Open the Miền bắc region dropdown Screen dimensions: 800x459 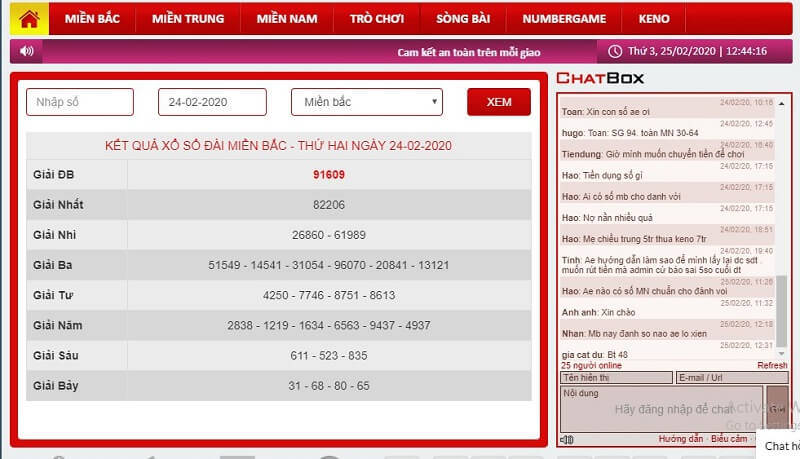[366, 102]
